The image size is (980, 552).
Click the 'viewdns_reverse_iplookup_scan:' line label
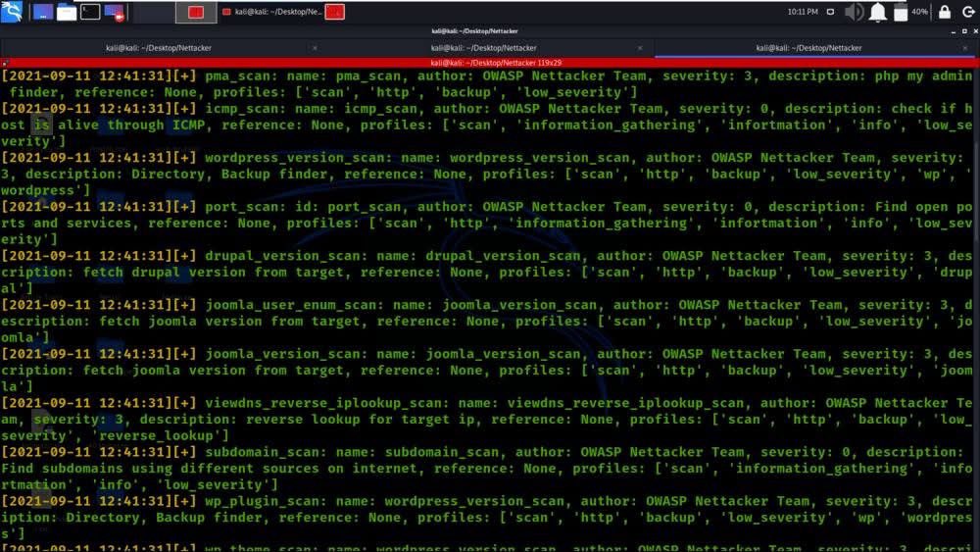[x=327, y=403]
